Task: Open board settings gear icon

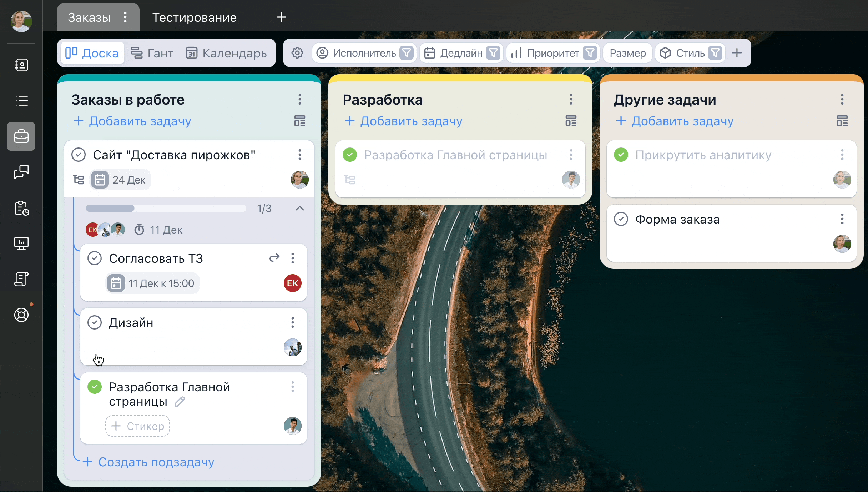Action: pos(297,53)
